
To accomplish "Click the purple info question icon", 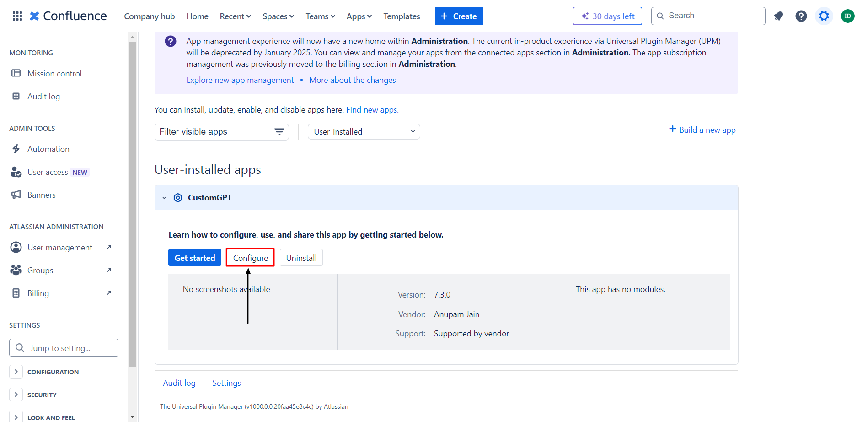I will pyautogui.click(x=171, y=41).
